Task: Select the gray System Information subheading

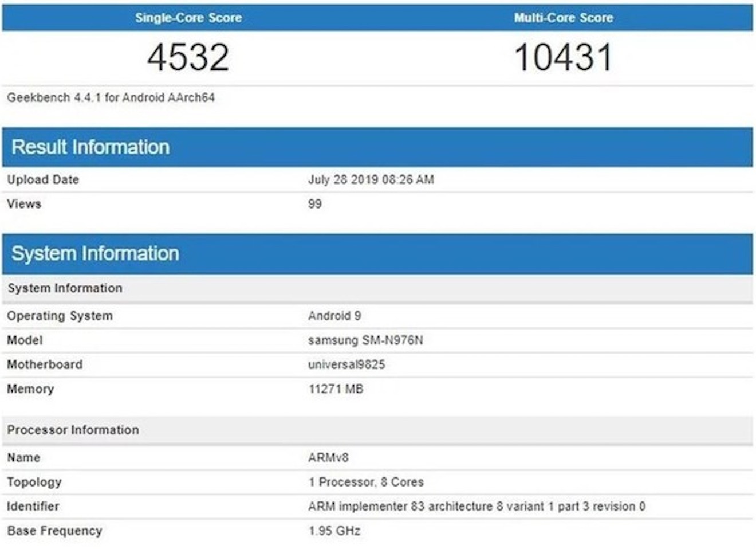Action: point(65,288)
